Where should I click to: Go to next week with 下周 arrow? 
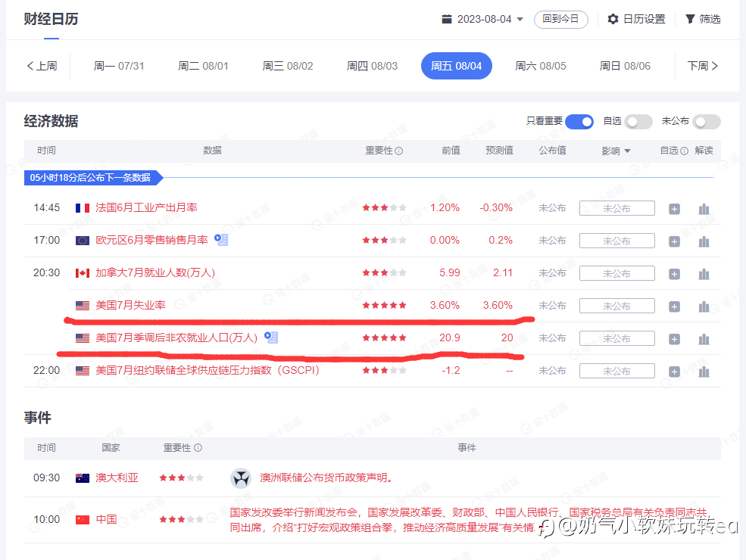703,66
